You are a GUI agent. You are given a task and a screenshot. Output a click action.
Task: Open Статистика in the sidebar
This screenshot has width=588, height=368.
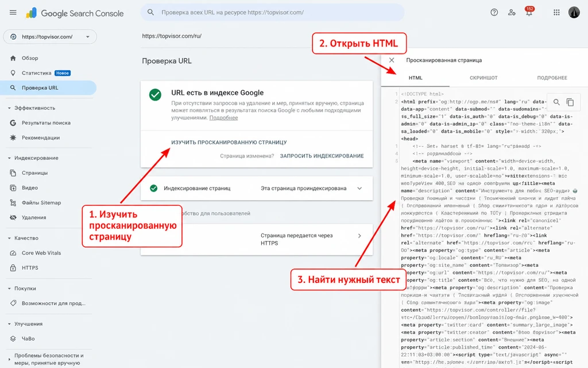point(36,73)
